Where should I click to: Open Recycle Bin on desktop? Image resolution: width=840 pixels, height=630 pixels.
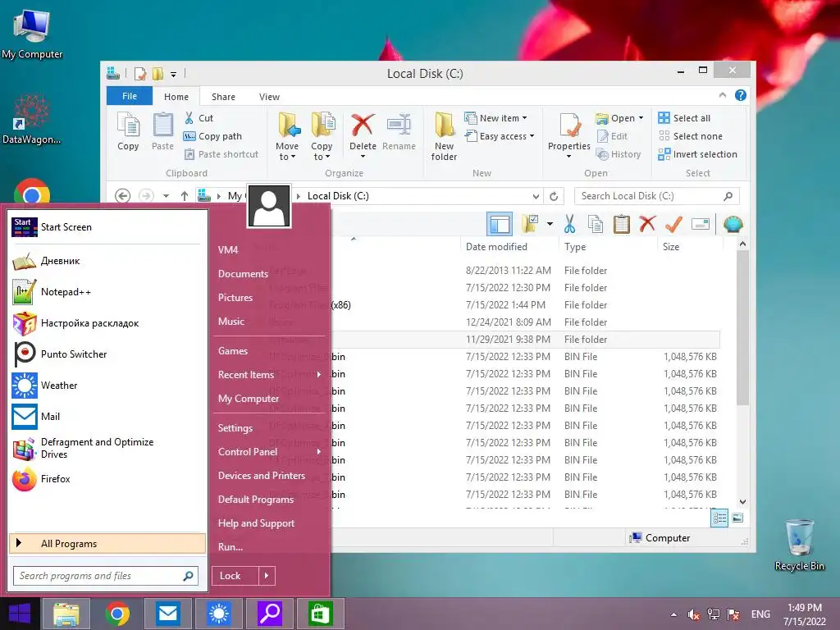pos(799,545)
